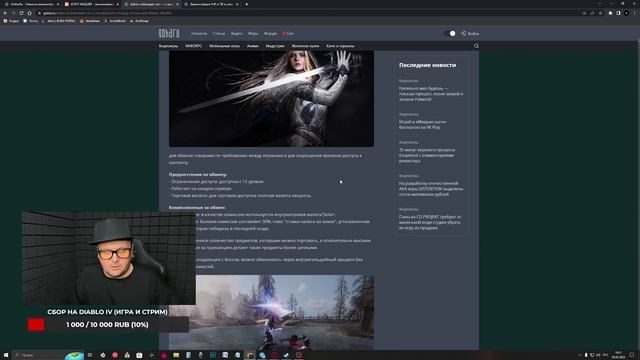
Task: Open the browser three-dot menu
Action: [x=635, y=13]
